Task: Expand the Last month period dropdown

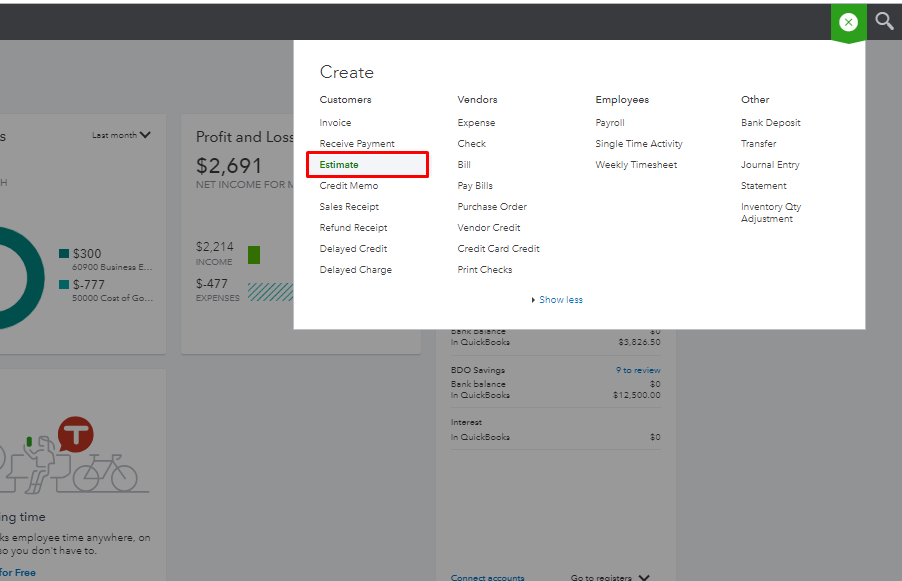Action: click(x=121, y=135)
